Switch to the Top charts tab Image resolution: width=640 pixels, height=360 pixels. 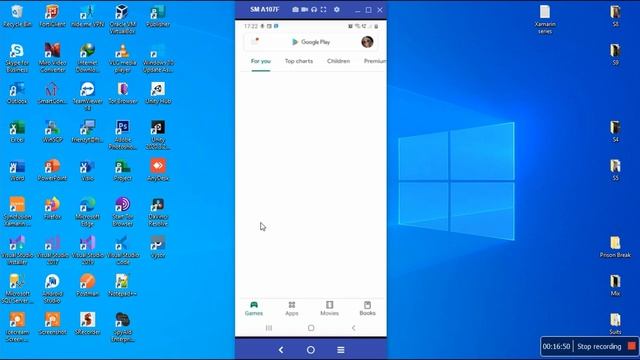299,61
